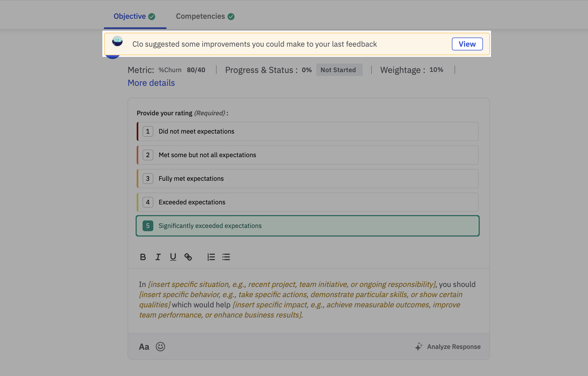Open the Objective tab
The width and height of the screenshot is (588, 376).
(x=134, y=16)
